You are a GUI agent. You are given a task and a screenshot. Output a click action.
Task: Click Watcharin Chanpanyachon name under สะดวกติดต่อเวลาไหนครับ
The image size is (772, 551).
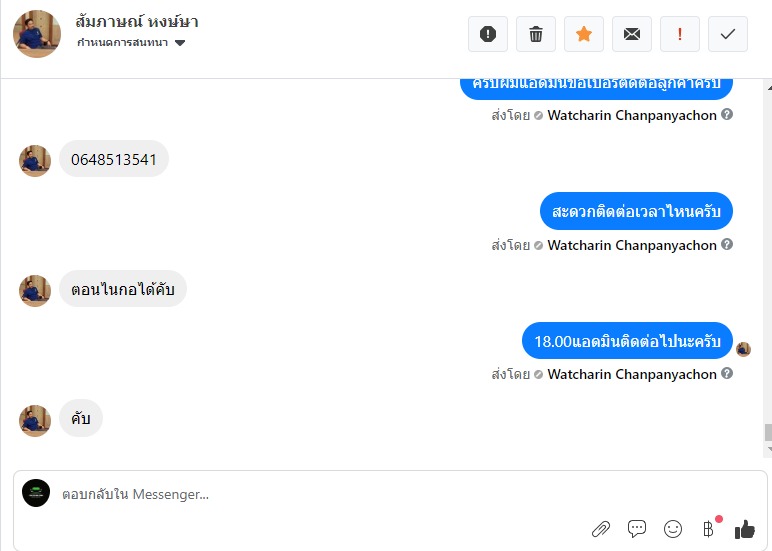click(632, 245)
